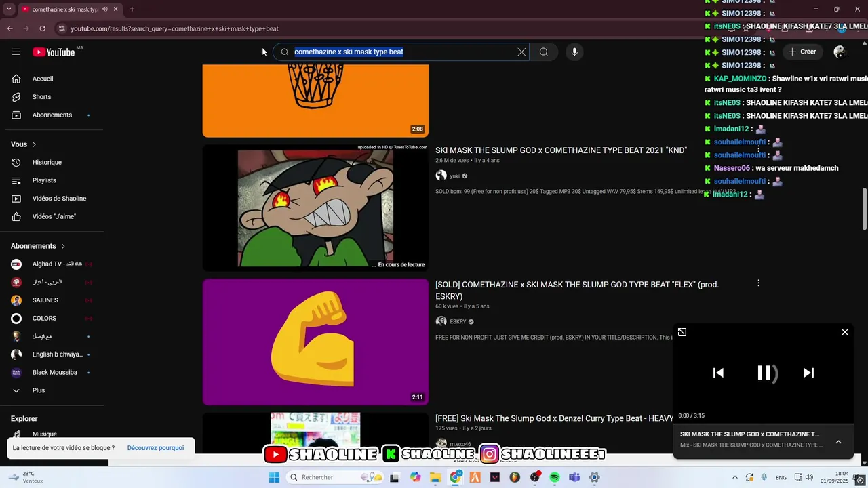This screenshot has width=868, height=488.
Task: Open yuki channel avatar
Action: point(441,176)
